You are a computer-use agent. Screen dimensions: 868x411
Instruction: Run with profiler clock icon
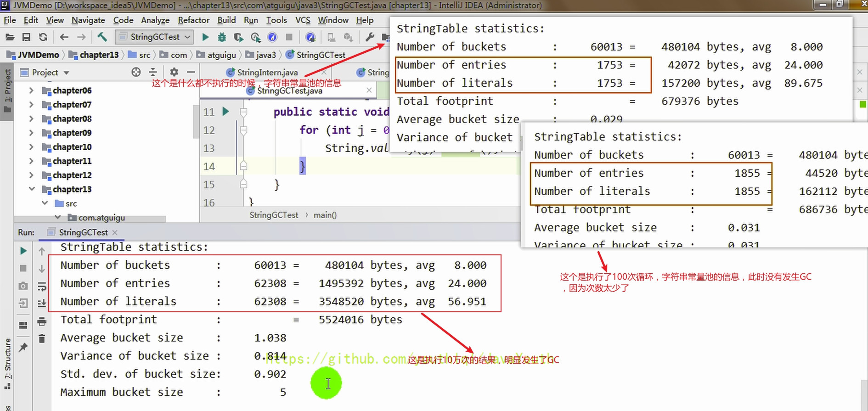[255, 37]
